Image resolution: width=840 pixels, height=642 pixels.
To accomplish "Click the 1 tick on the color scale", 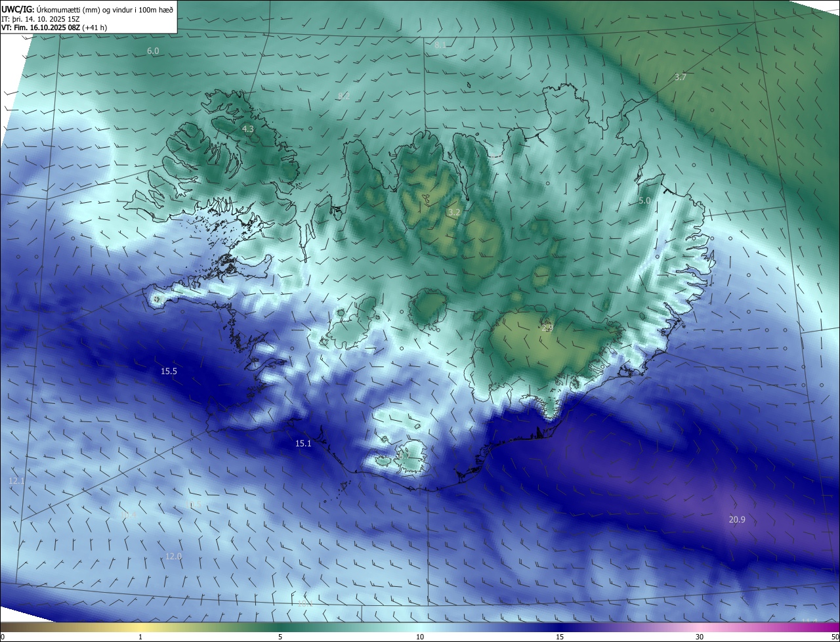I will (x=140, y=637).
